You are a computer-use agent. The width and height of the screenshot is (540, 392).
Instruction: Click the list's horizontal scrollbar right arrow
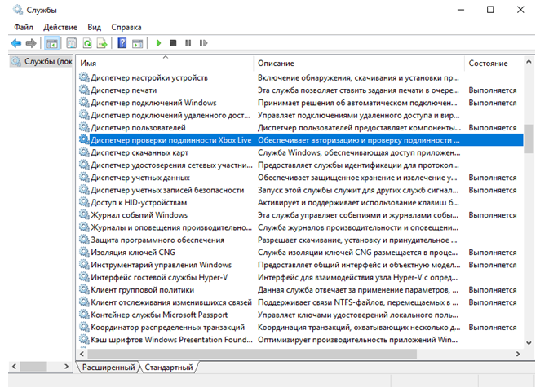pyautogui.click(x=518, y=354)
